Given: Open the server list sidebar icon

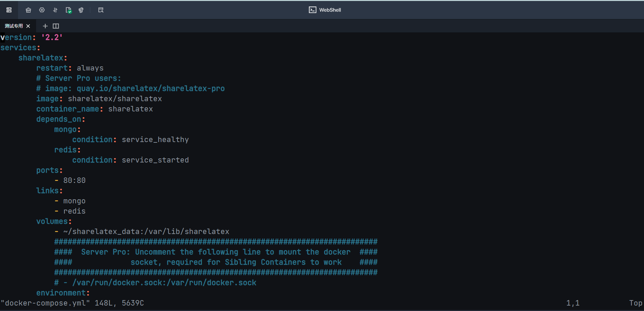Looking at the screenshot, I should tap(9, 10).
